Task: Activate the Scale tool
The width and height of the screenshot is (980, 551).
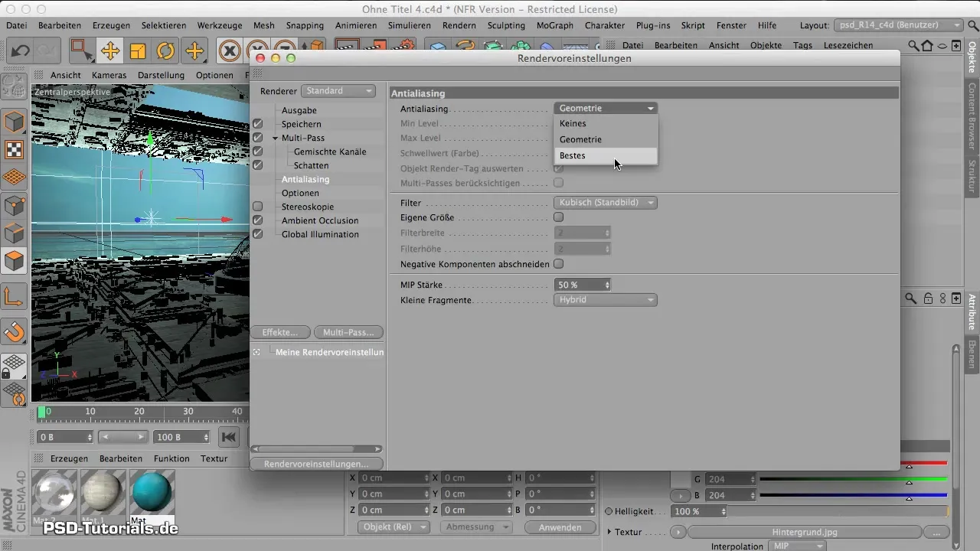Action: [x=138, y=51]
